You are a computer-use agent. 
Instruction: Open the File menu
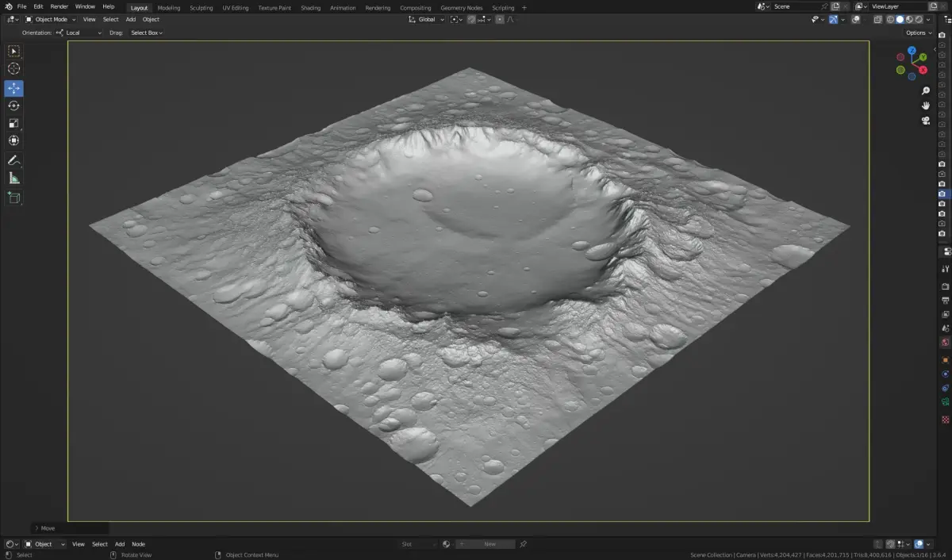[x=22, y=6]
